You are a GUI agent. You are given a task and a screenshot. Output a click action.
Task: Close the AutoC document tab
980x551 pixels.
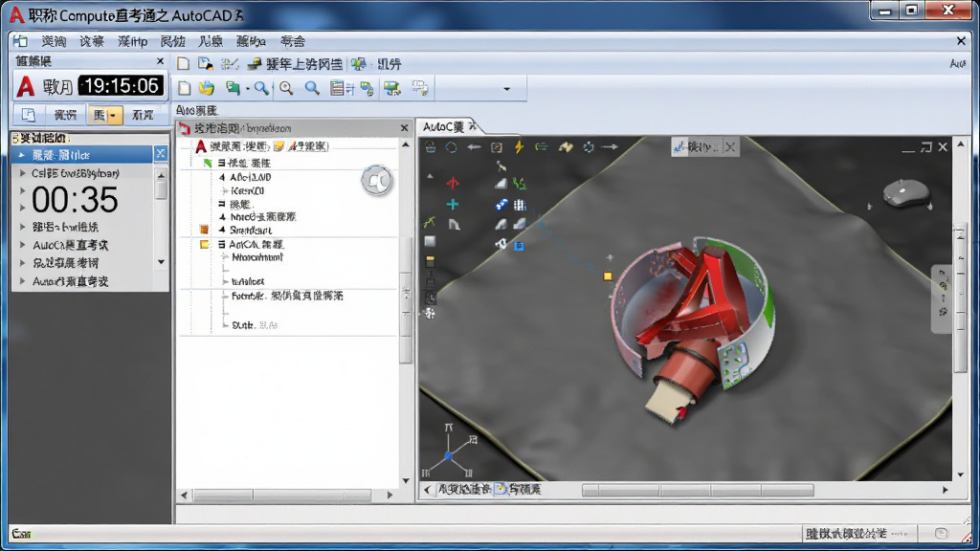pos(473,126)
